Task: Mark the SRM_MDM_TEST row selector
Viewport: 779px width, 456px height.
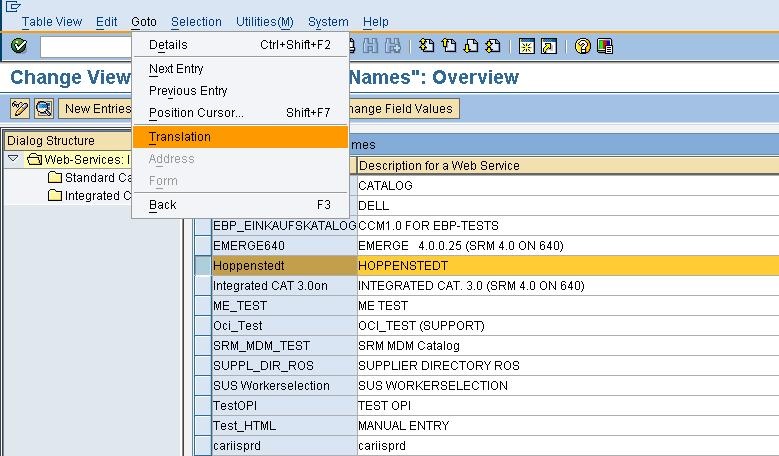Action: (x=203, y=345)
